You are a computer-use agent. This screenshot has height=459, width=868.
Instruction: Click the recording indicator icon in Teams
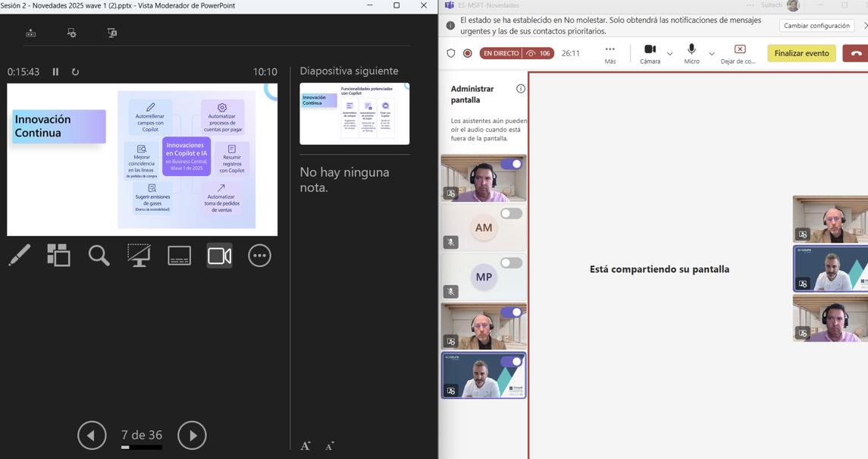(468, 53)
